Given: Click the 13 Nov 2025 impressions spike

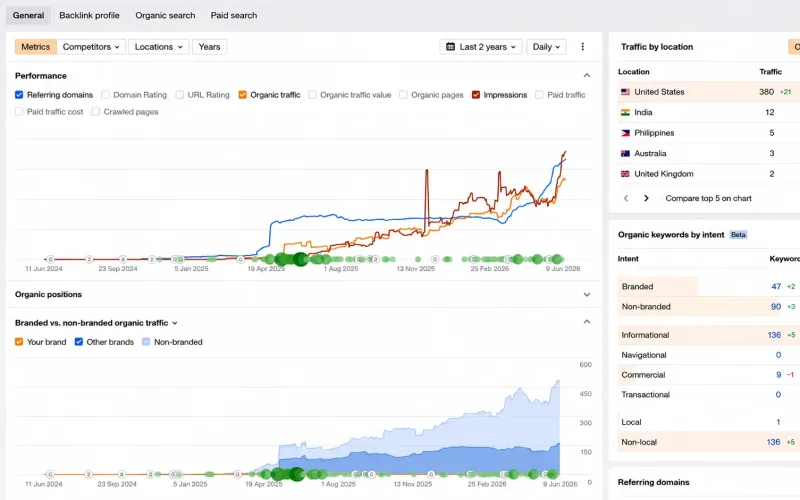Looking at the screenshot, I should pyautogui.click(x=427, y=171).
